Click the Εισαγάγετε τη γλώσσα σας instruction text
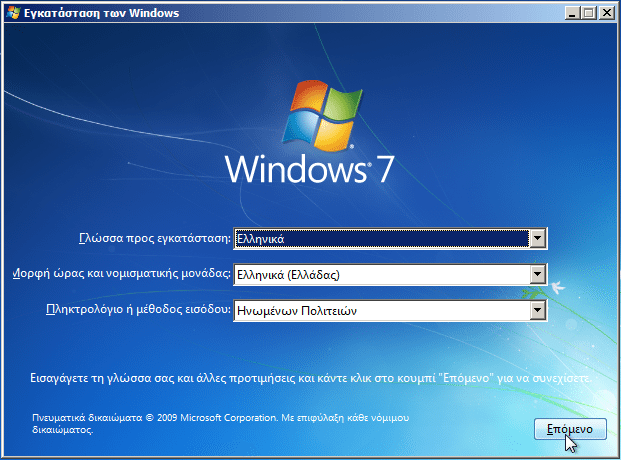Viewport: 621px width, 460px height. click(311, 378)
